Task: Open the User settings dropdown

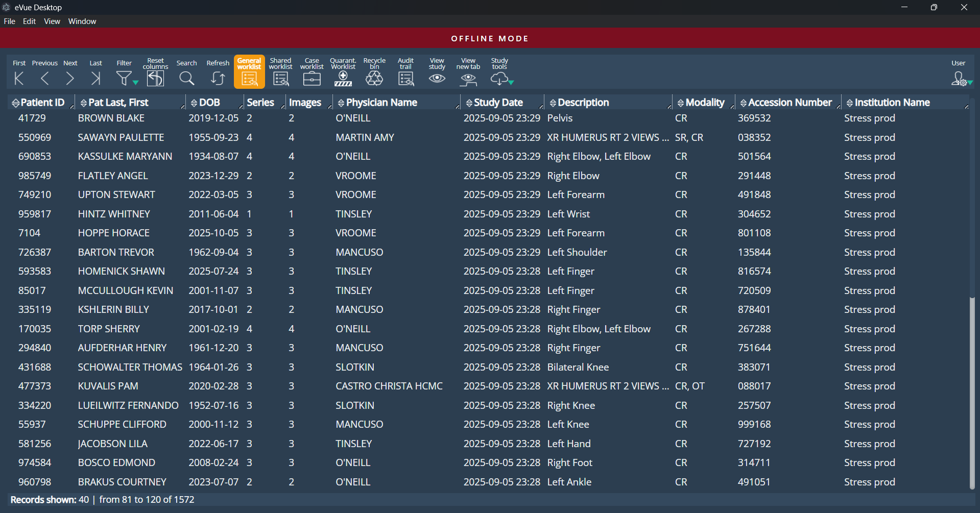Action: [969, 82]
